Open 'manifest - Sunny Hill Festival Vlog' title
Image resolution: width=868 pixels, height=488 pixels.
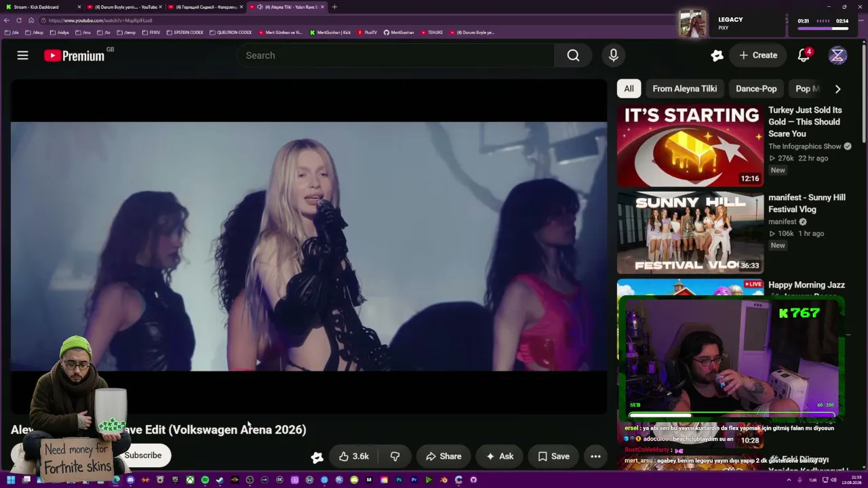point(807,203)
